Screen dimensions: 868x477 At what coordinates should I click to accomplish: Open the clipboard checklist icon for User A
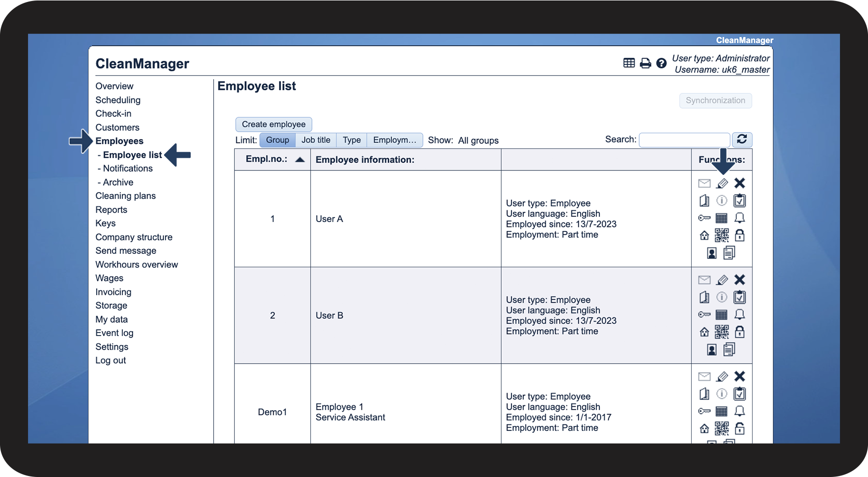click(x=739, y=200)
